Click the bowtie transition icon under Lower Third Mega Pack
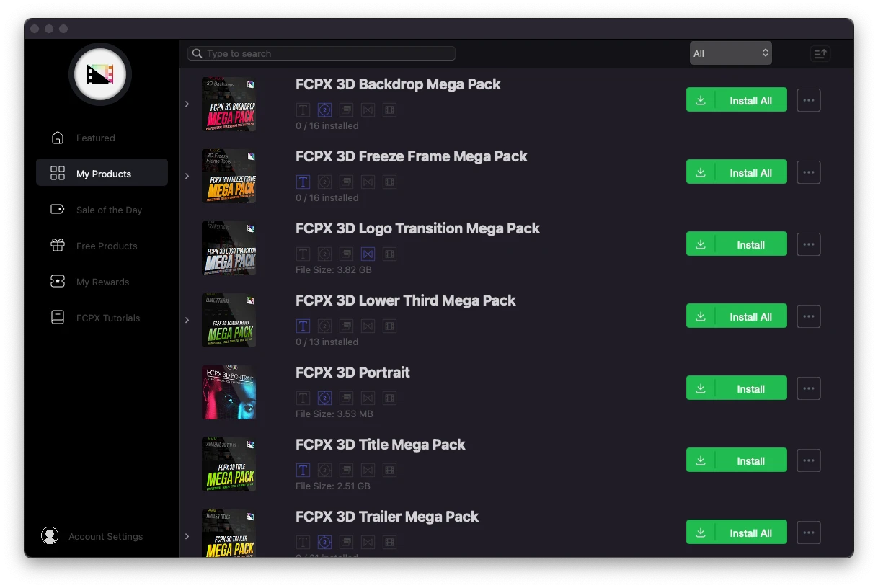878x588 pixels. [x=368, y=326]
